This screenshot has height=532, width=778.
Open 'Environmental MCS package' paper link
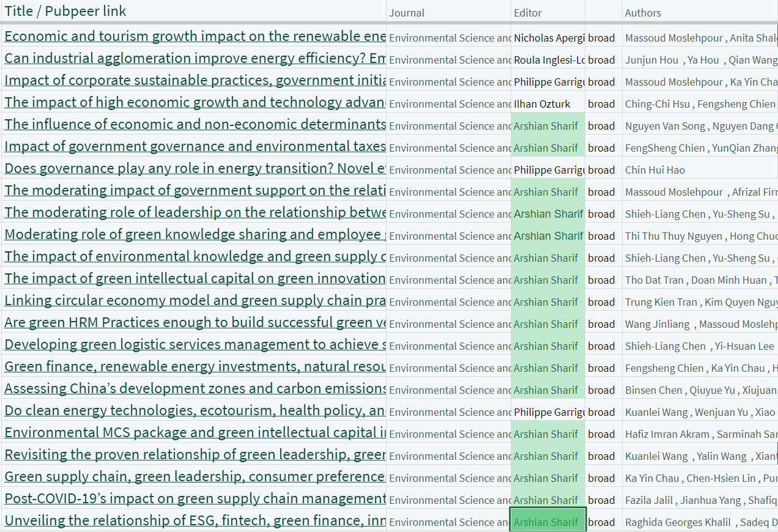click(x=194, y=433)
